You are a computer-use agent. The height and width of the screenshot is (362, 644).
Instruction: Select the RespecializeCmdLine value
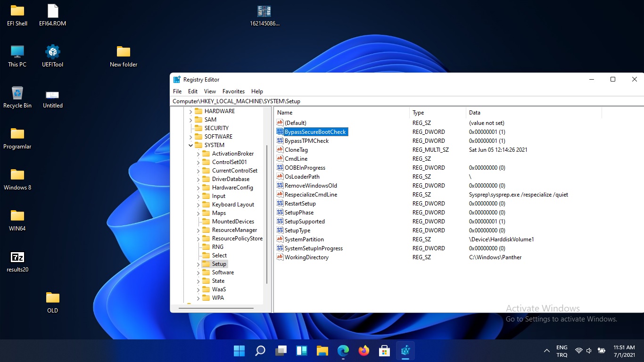click(311, 195)
